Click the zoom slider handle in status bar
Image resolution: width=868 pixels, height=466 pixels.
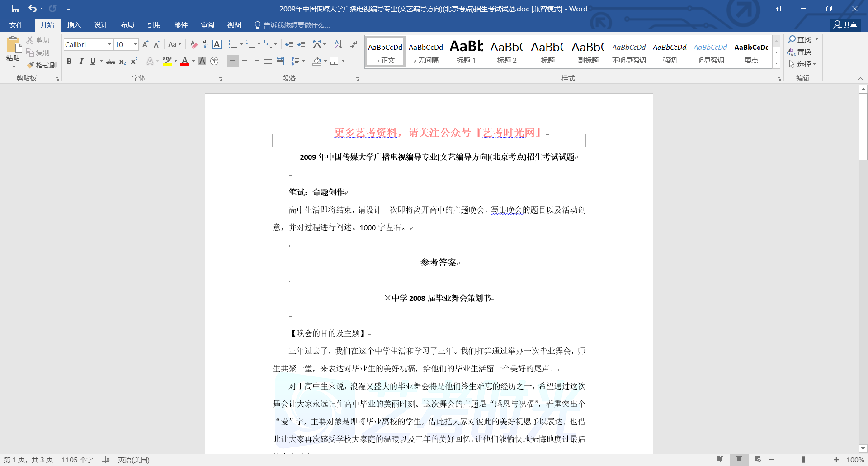tap(803, 460)
